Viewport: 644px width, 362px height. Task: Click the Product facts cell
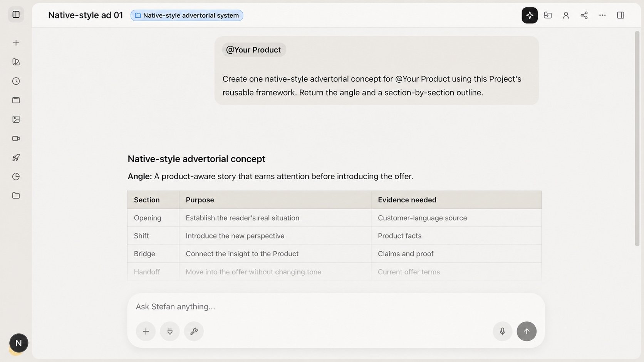click(456, 236)
